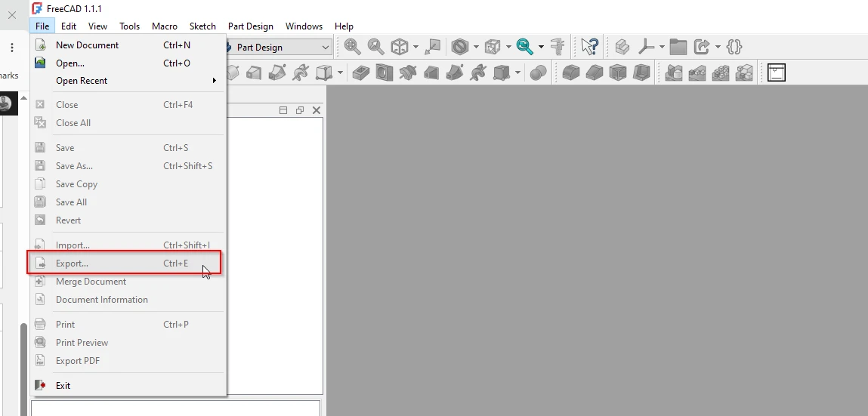Expand the Sync View dropdown arrow
Screen dimensions: 868x416
click(x=541, y=48)
